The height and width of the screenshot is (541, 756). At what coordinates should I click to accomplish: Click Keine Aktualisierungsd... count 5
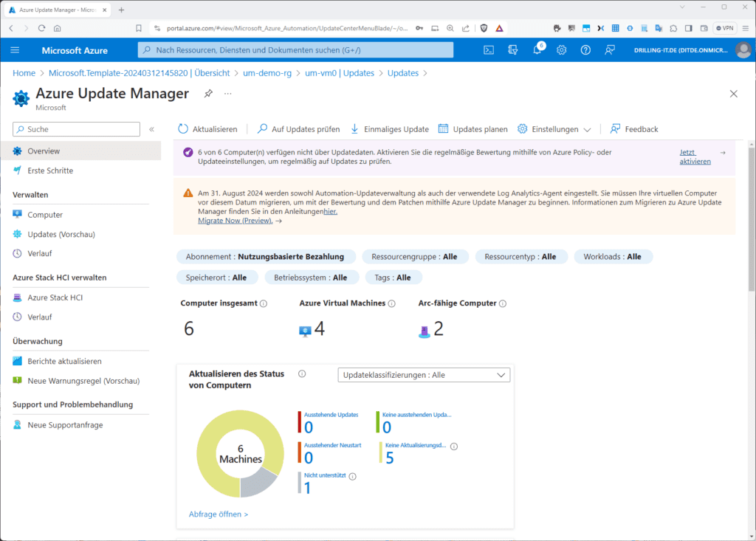click(390, 458)
